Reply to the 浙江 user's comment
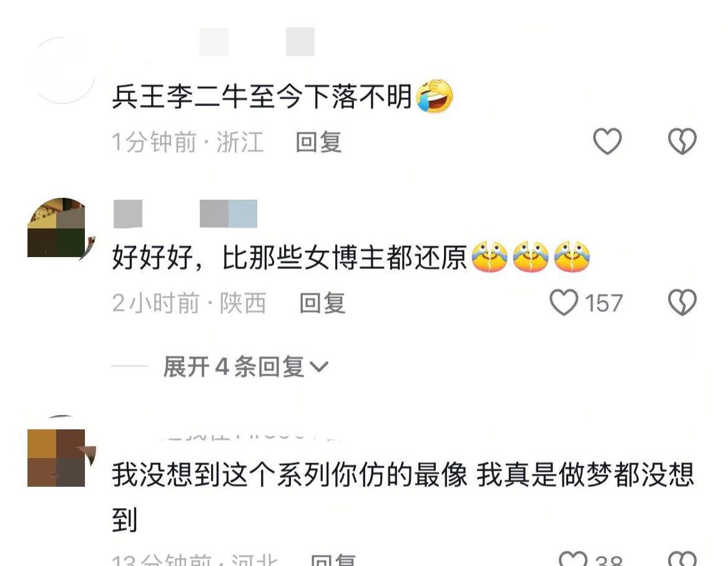 (318, 142)
